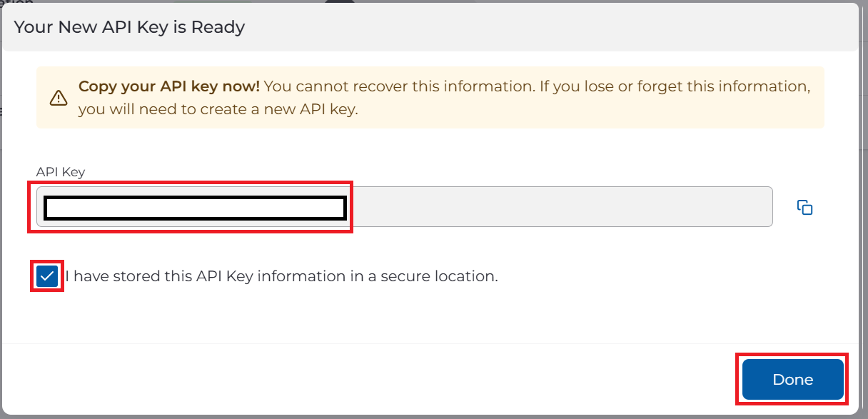The width and height of the screenshot is (868, 419).
Task: Click the 'You cannot recover this information' sentence
Action: tap(428, 86)
